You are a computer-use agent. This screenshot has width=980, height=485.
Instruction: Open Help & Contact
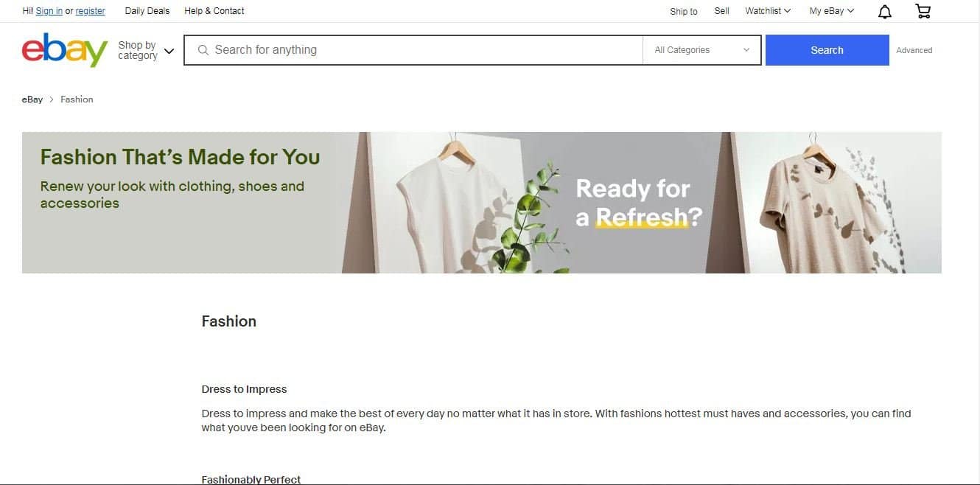tap(214, 11)
